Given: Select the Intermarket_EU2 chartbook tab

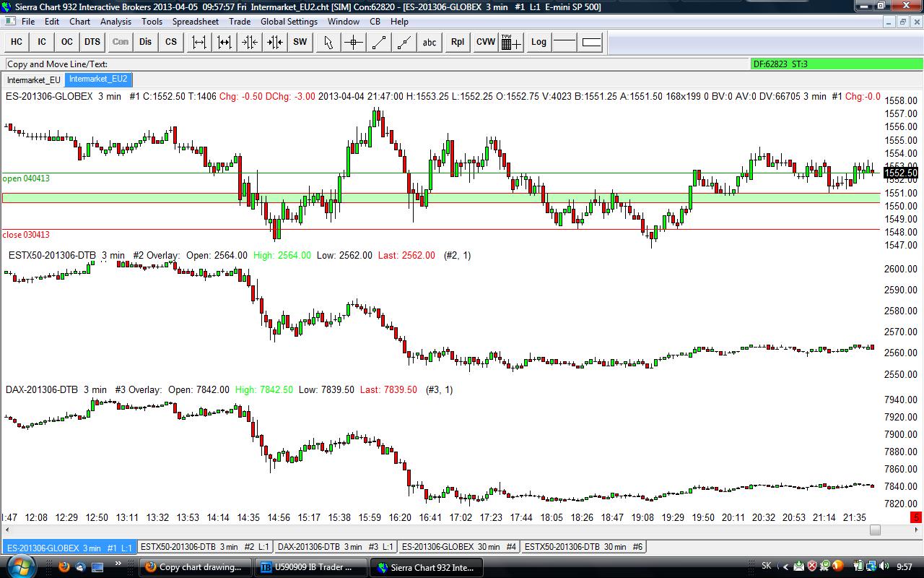Looking at the screenshot, I should point(98,79).
